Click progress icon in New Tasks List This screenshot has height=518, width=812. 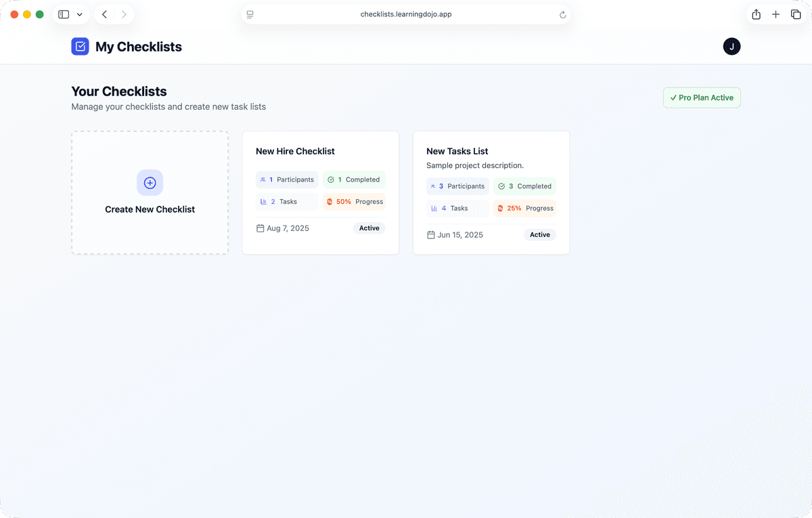[x=500, y=209]
